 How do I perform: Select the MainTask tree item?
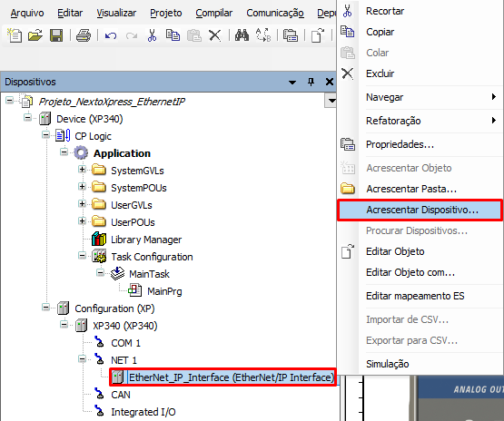(x=149, y=274)
